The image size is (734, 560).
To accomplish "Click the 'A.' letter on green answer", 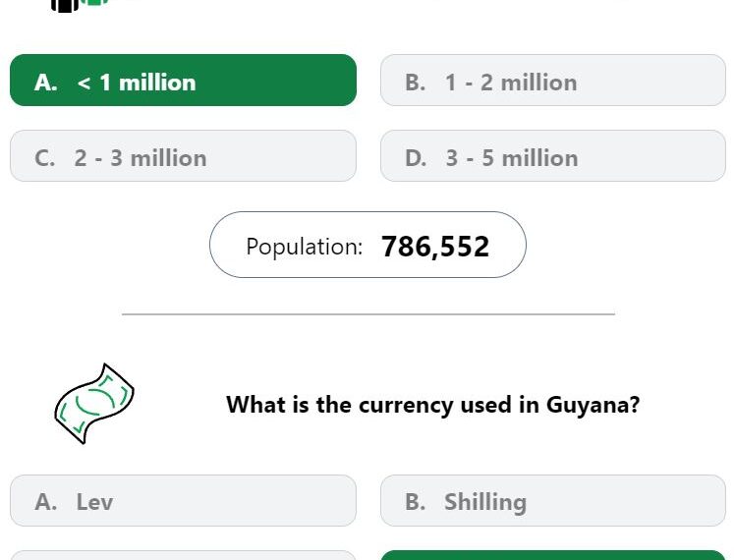I will (46, 83).
